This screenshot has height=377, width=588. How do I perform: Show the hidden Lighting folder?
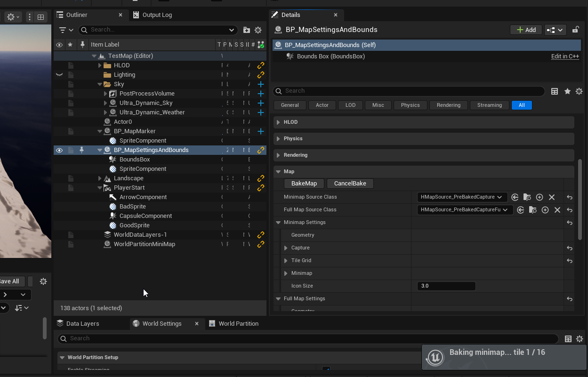point(59,75)
